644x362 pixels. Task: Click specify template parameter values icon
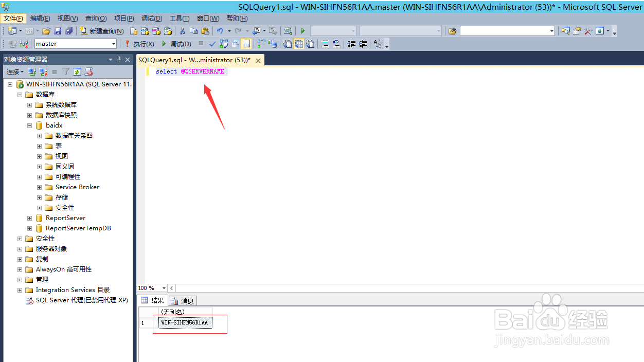pos(377,44)
